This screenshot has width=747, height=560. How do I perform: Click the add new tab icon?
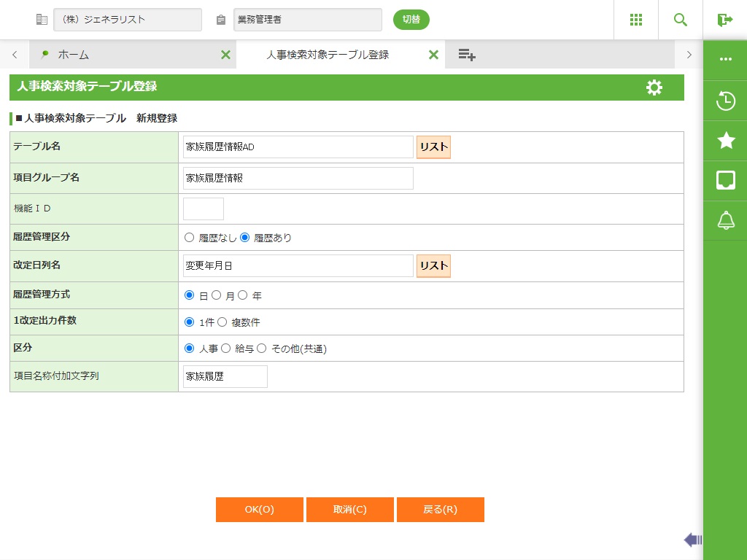(467, 55)
